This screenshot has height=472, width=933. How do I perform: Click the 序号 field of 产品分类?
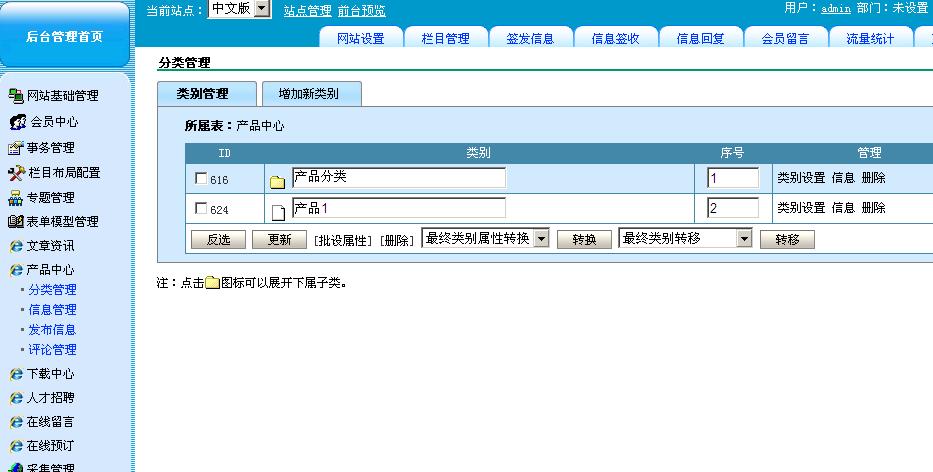click(x=733, y=179)
